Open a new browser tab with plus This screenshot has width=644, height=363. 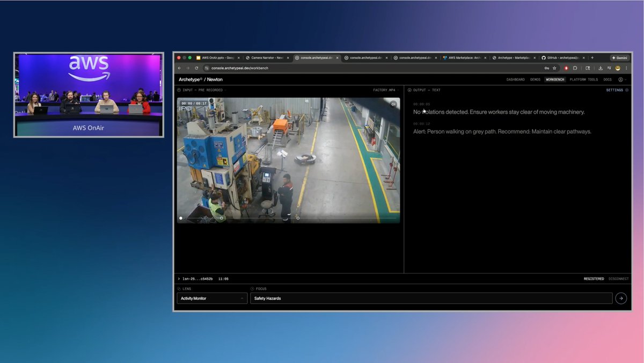coord(592,57)
